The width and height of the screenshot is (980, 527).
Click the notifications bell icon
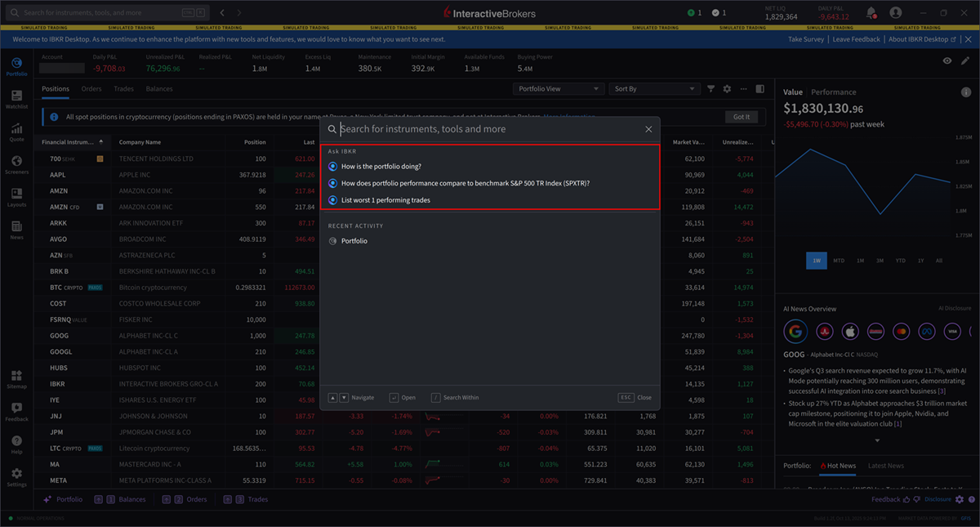[871, 12]
